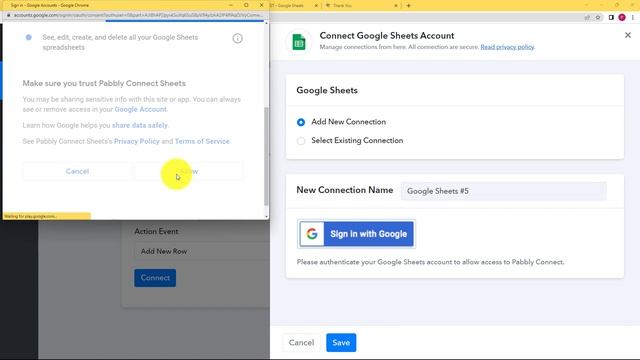Open Pabbly Connect Sheets Privacy Policy link
Image resolution: width=640 pixels, height=360 pixels.
[137, 141]
